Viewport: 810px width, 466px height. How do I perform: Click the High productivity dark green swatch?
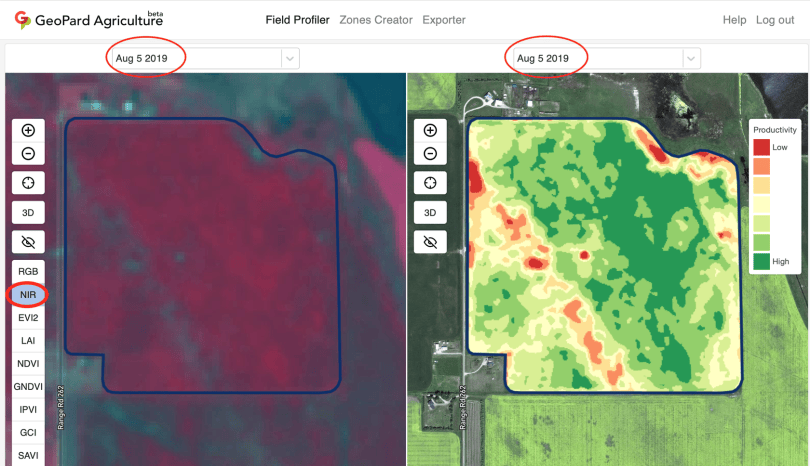coord(761,261)
